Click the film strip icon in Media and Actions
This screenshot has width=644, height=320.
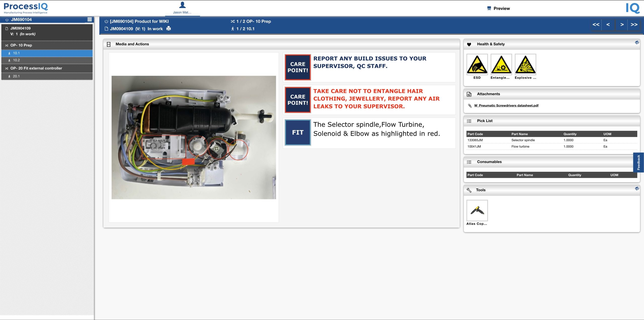coord(109,44)
